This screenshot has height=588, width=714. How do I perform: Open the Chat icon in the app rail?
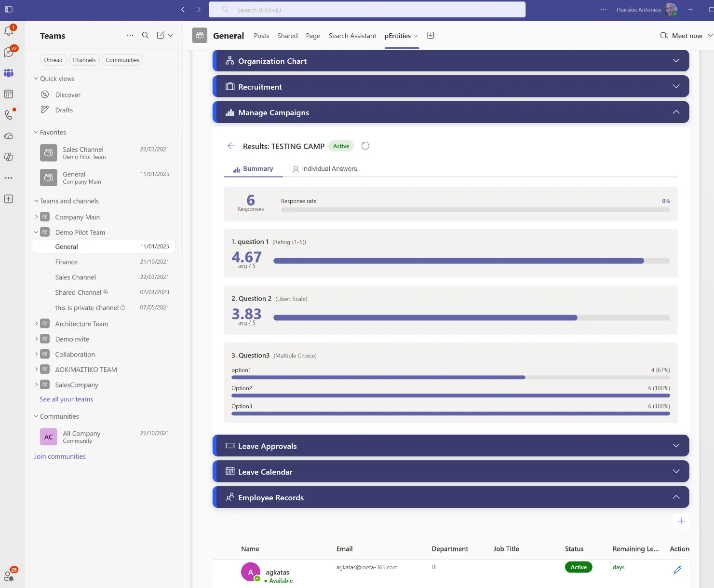(x=9, y=52)
